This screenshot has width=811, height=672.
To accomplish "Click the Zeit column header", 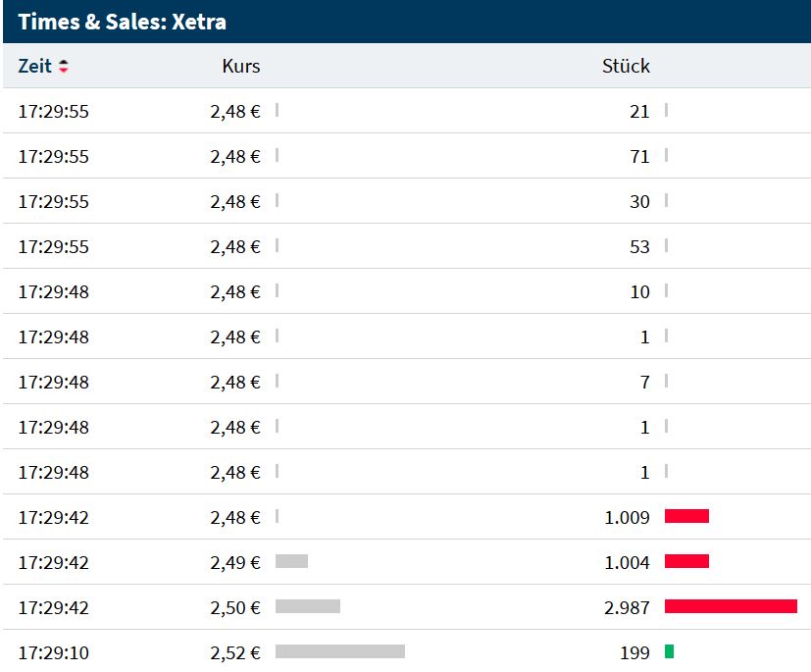I will point(35,67).
